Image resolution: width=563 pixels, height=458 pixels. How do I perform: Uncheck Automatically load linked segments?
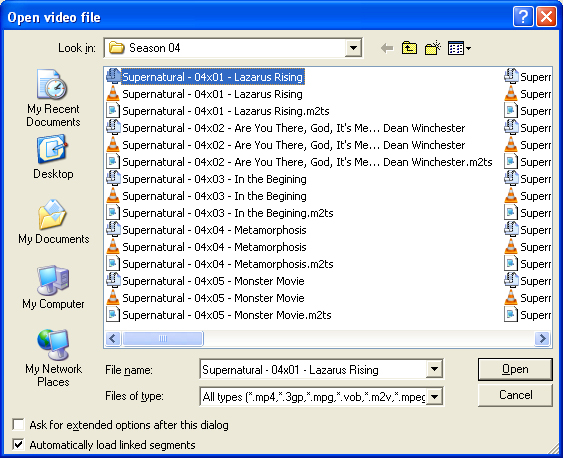[18, 444]
